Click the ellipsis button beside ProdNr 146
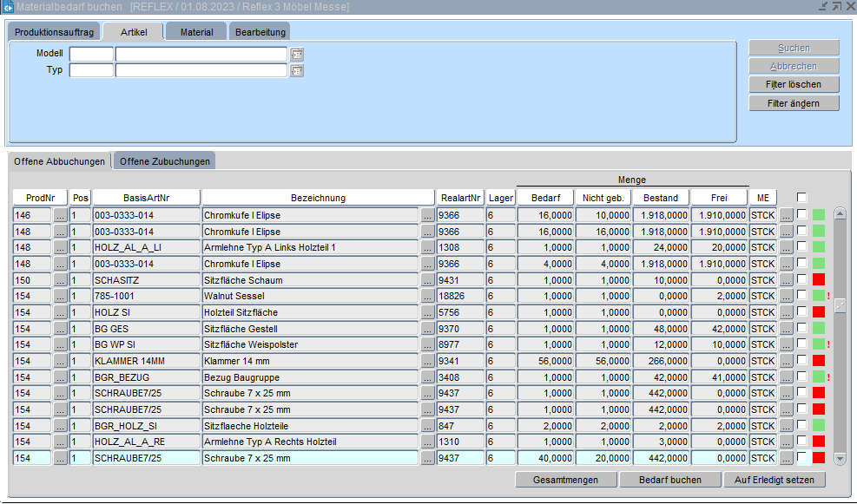 pyautogui.click(x=60, y=215)
